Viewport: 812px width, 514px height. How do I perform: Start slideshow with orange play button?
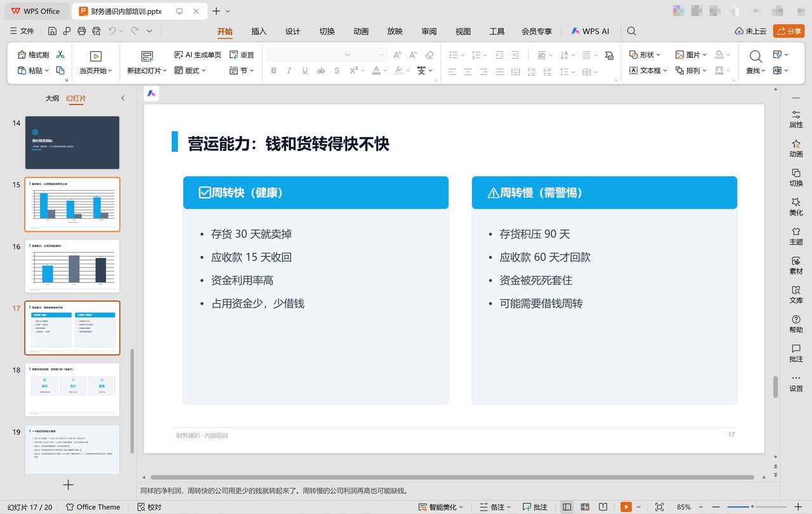[x=626, y=507]
